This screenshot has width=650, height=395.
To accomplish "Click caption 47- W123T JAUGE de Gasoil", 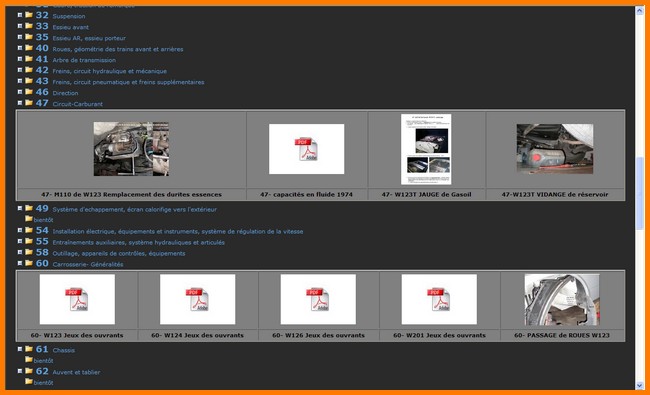I will [427, 194].
